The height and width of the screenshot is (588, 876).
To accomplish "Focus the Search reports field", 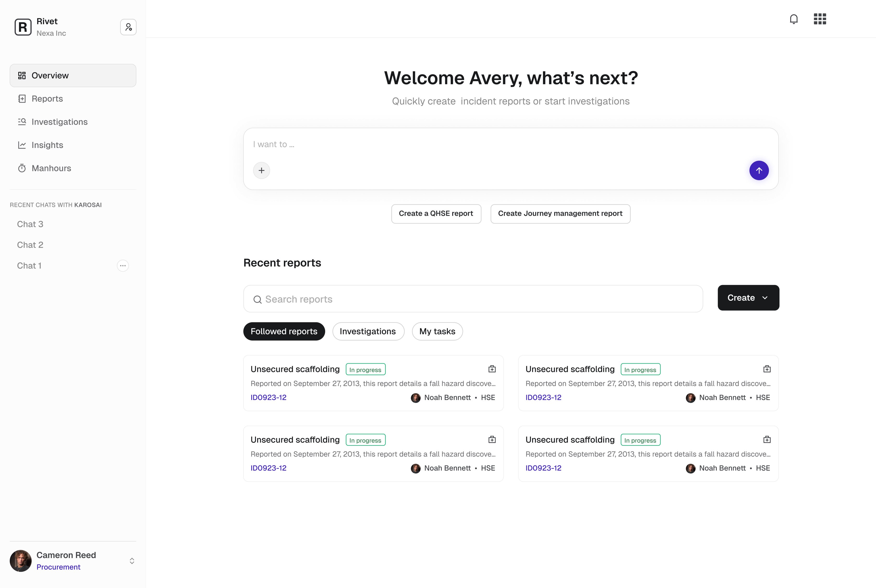I will [473, 299].
